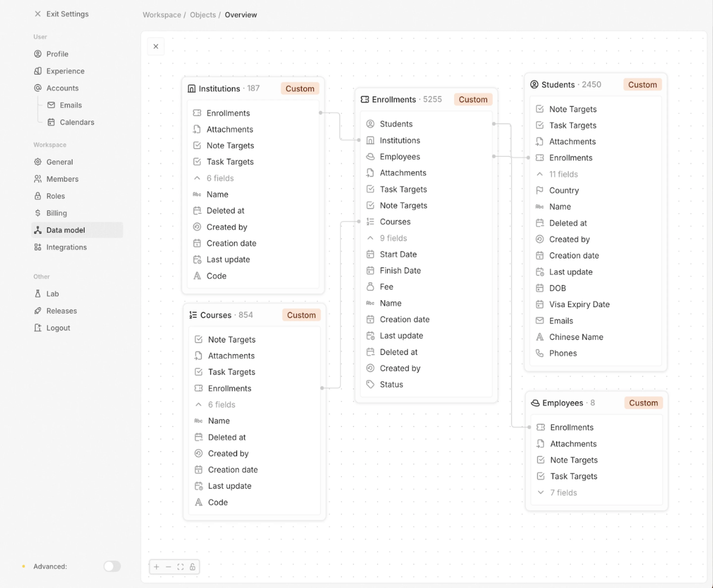This screenshot has height=588, width=713.
Task: Open Data model settings page
Action: [x=66, y=230]
